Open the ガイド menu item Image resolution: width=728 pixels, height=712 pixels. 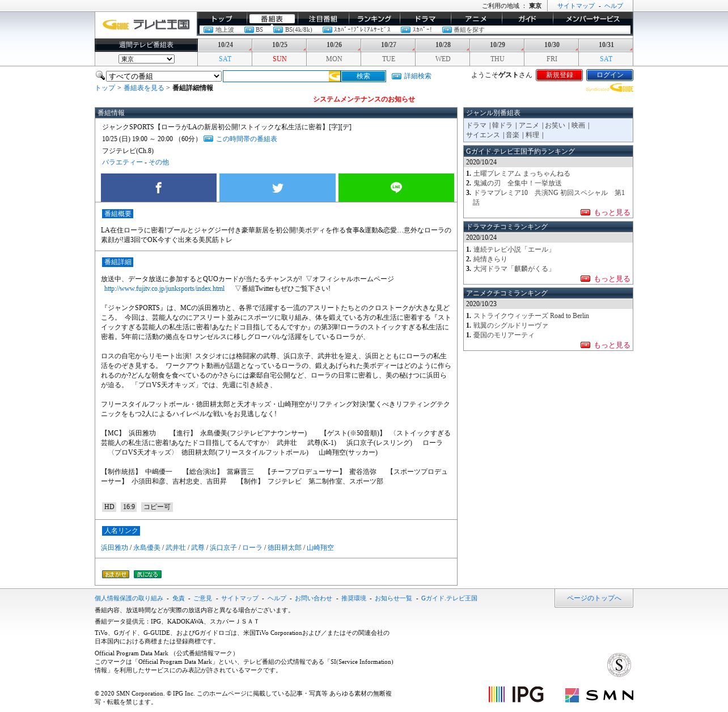pos(527,19)
